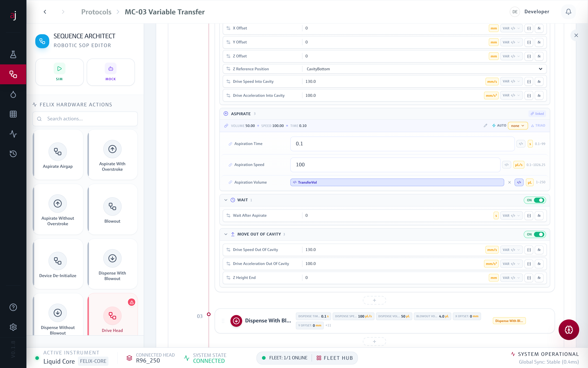
Task: Click the MOCK button
Action: tap(111, 72)
